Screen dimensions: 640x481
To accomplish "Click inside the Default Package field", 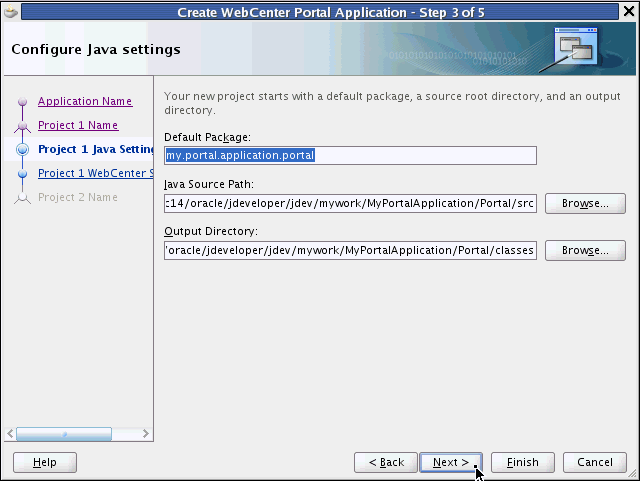I will (350, 156).
